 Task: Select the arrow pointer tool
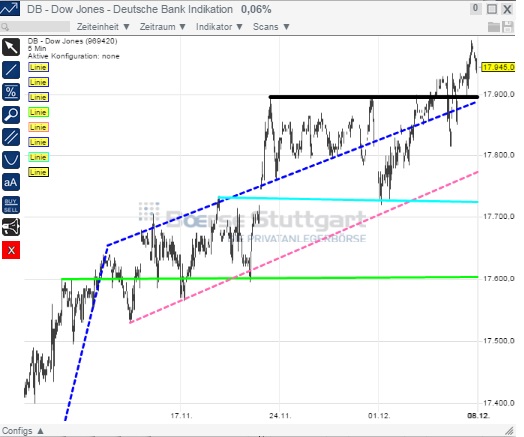[x=11, y=47]
